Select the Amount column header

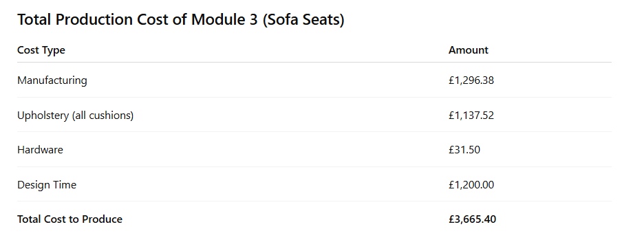tap(469, 50)
